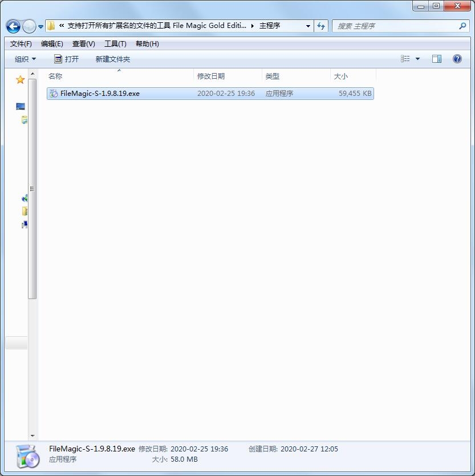Screen dimensions: 475x476
Task: Open the address bar history dropdown
Action: (308, 26)
